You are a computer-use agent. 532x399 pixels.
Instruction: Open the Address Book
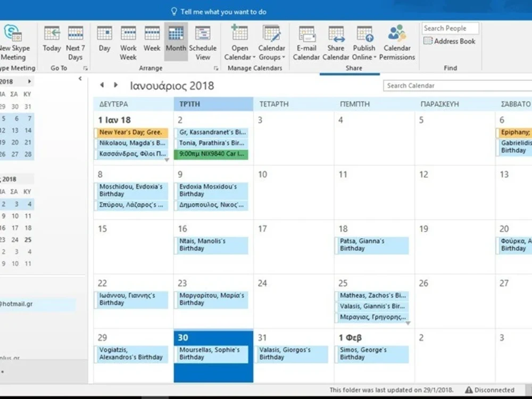click(x=450, y=41)
